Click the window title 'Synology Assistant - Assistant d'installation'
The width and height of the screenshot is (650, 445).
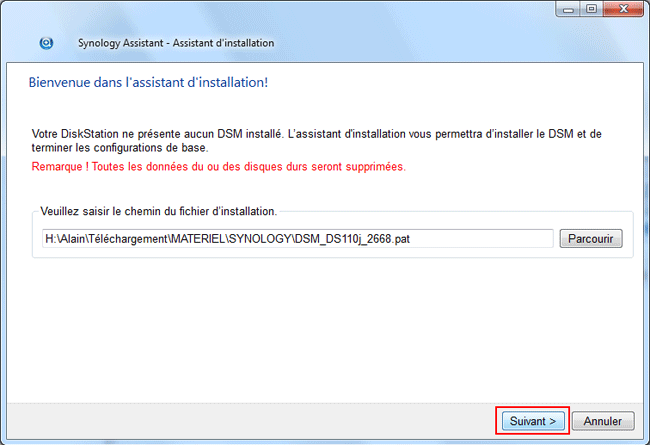coord(175,44)
